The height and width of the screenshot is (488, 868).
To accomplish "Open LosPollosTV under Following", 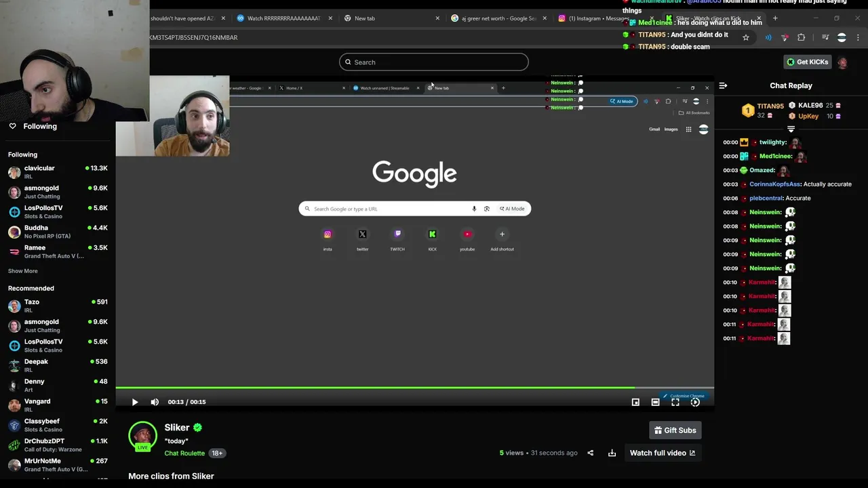I will [x=58, y=211].
